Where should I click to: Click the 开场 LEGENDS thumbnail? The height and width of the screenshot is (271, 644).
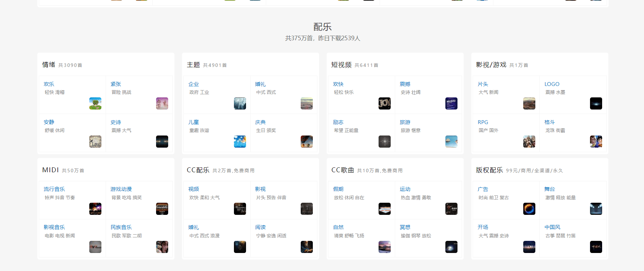[529, 247]
